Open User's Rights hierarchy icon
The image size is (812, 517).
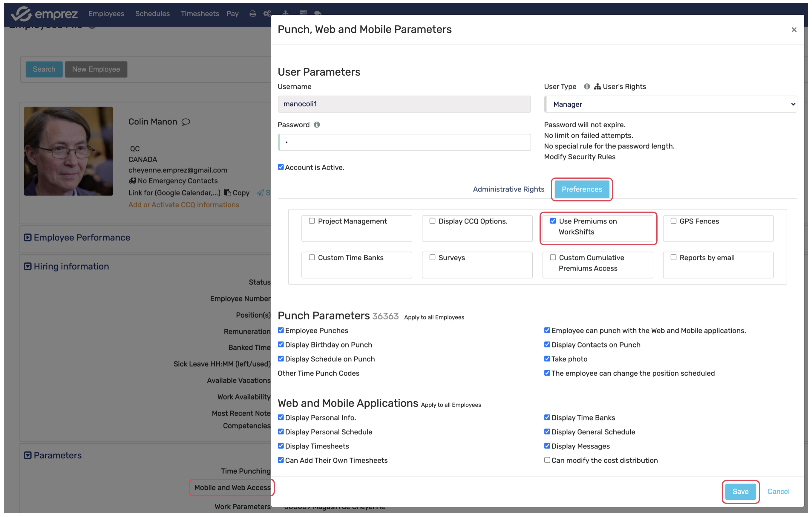point(597,87)
